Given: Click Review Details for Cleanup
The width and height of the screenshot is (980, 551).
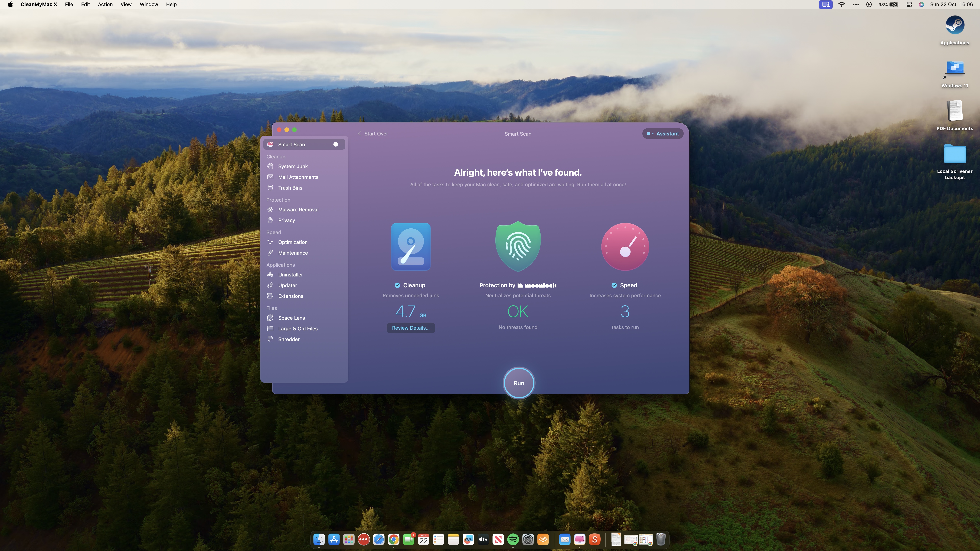Looking at the screenshot, I should coord(411,328).
